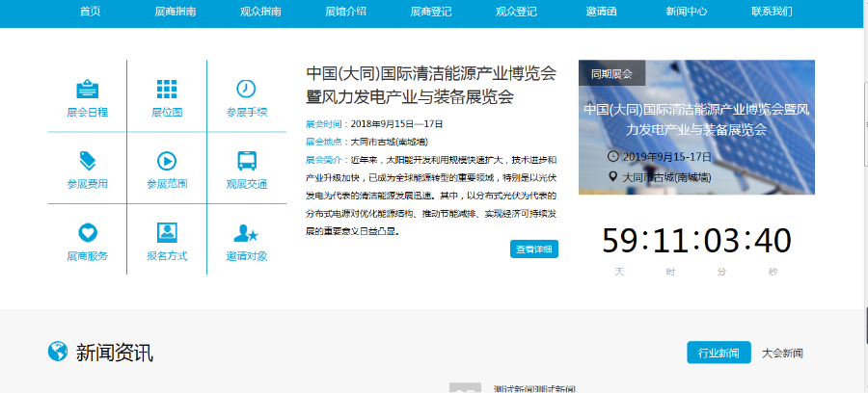Click the countdown days number 59
The width and height of the screenshot is (868, 393).
pyautogui.click(x=620, y=241)
